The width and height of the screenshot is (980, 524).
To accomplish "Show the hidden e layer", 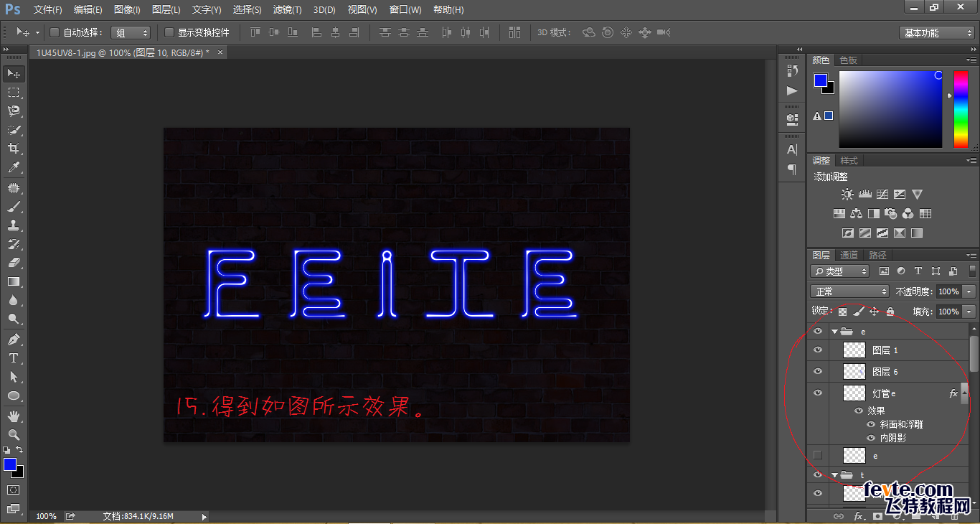I will pos(818,455).
